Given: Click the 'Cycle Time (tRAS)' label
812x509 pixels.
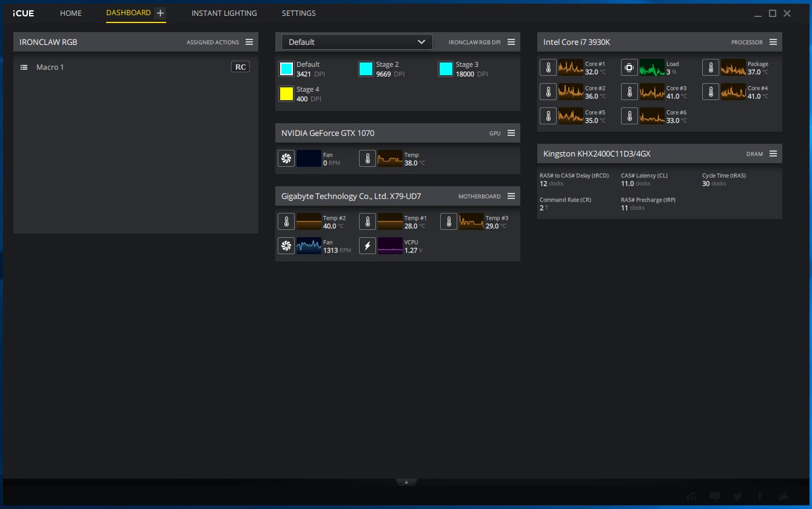Looking at the screenshot, I should click(724, 175).
